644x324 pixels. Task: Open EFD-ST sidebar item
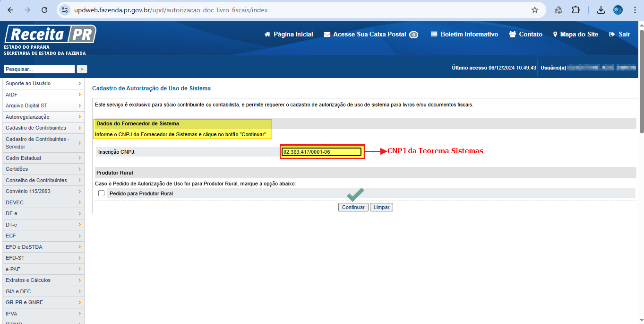(x=43, y=258)
